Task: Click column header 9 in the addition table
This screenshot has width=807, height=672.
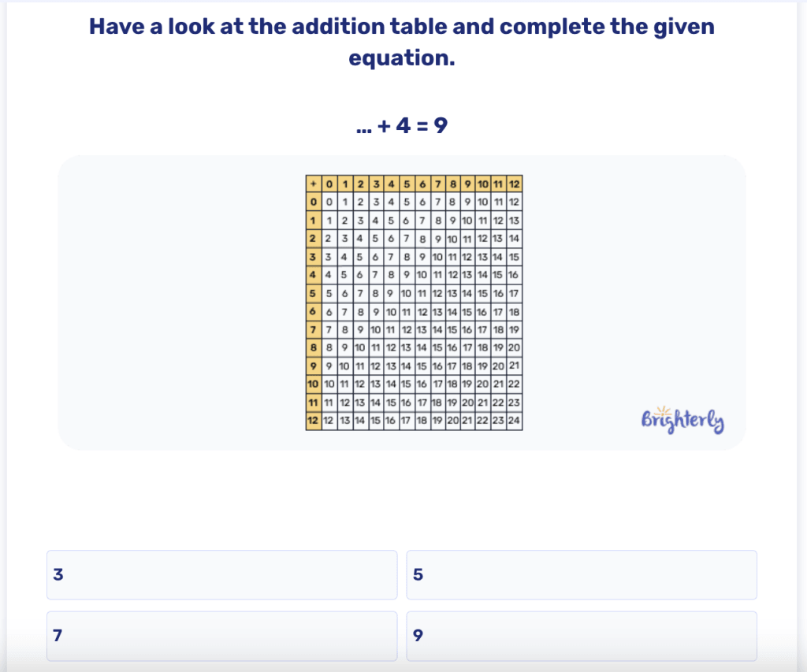Action: click(467, 184)
